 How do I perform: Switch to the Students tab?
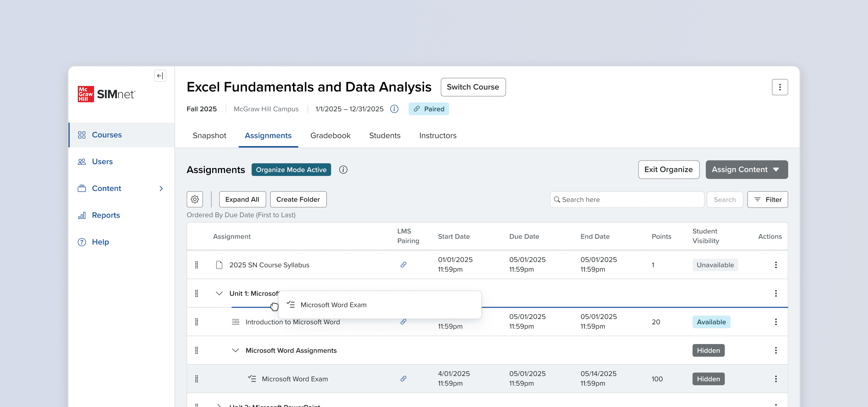pos(385,136)
